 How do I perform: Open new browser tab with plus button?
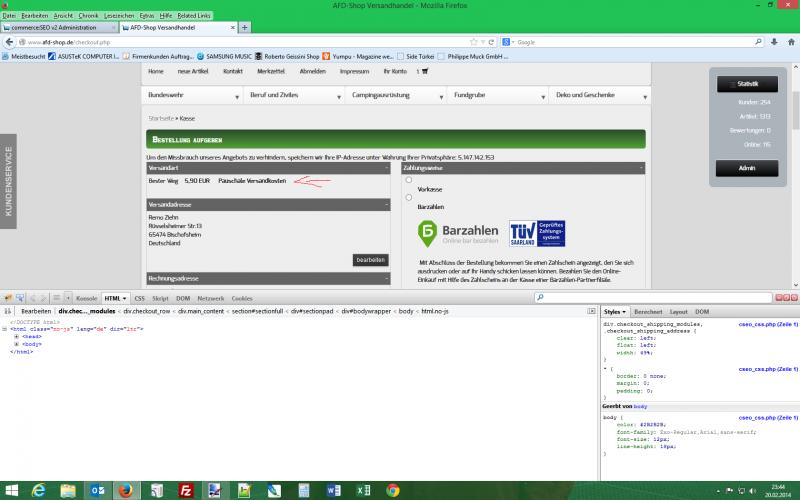[246, 27]
